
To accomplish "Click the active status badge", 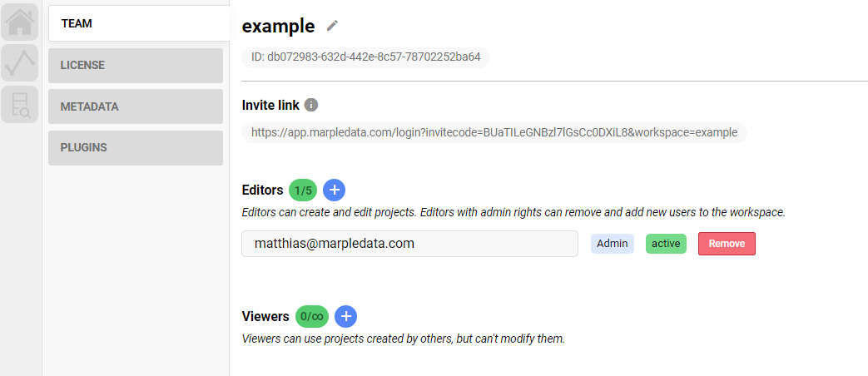I will pyautogui.click(x=666, y=244).
